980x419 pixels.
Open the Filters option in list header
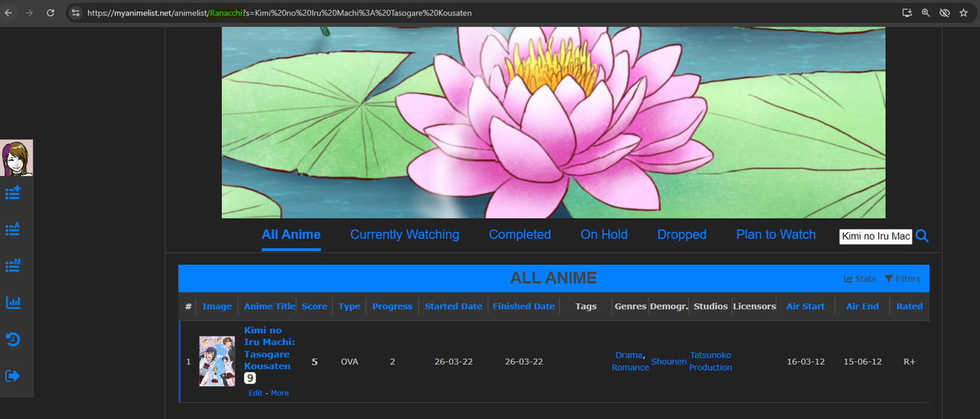tap(902, 279)
